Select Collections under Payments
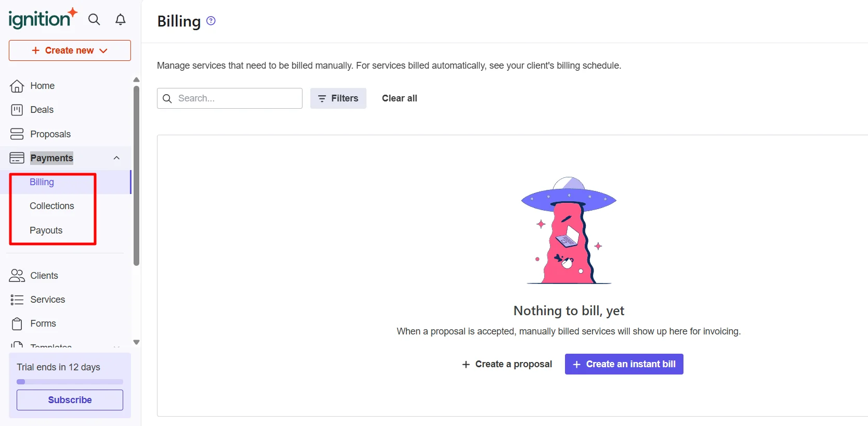This screenshot has width=868, height=426. 52,206
